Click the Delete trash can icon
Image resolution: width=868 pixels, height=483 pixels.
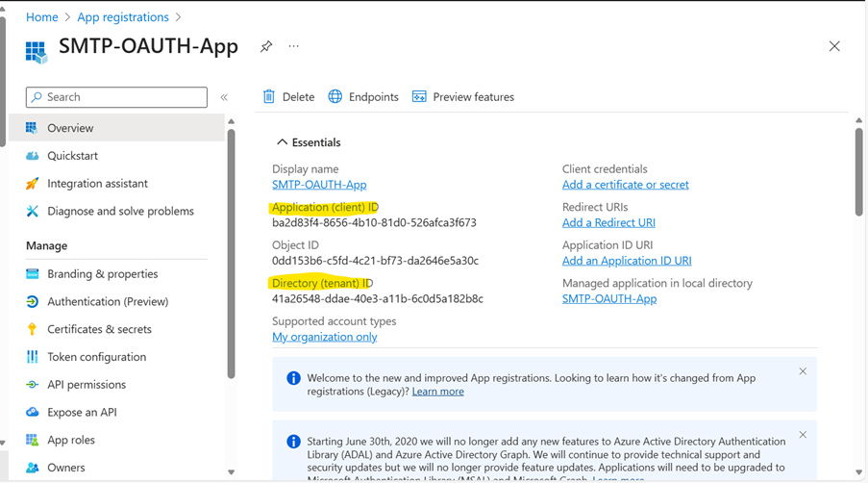[x=269, y=97]
